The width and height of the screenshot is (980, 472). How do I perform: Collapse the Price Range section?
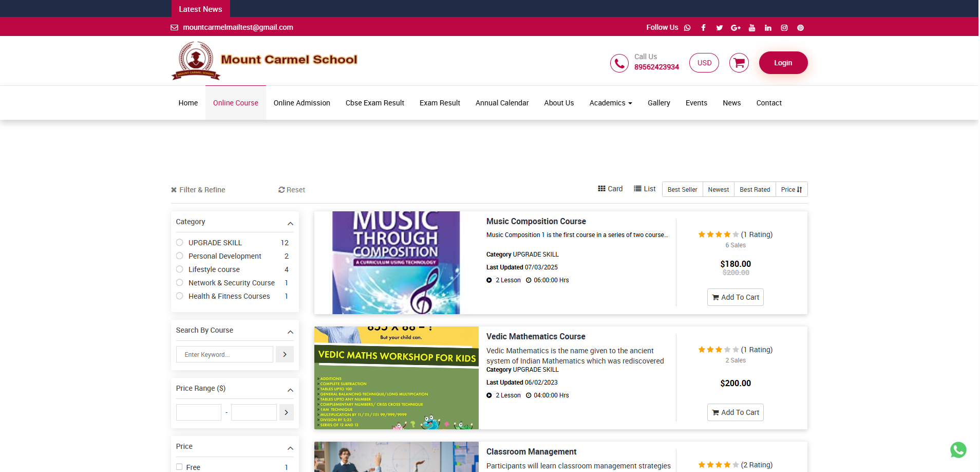[290, 390]
